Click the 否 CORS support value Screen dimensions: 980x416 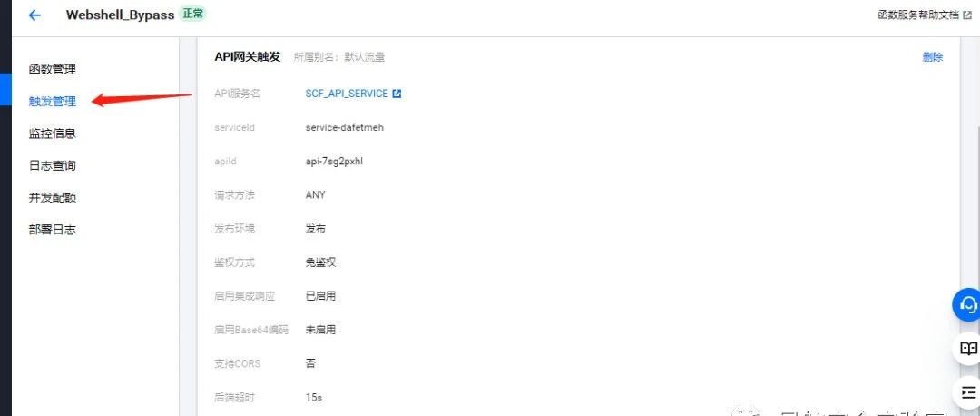click(310, 363)
